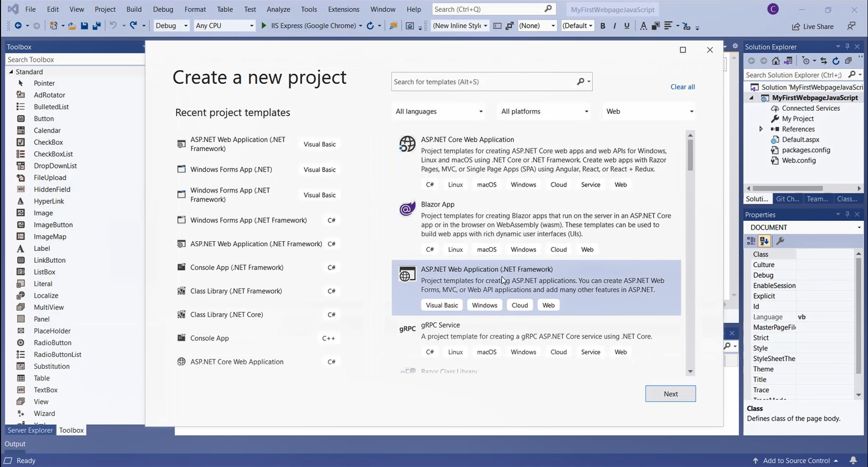Expand the References node in Solution Explorer
This screenshot has width=868, height=467.
[x=761, y=129]
